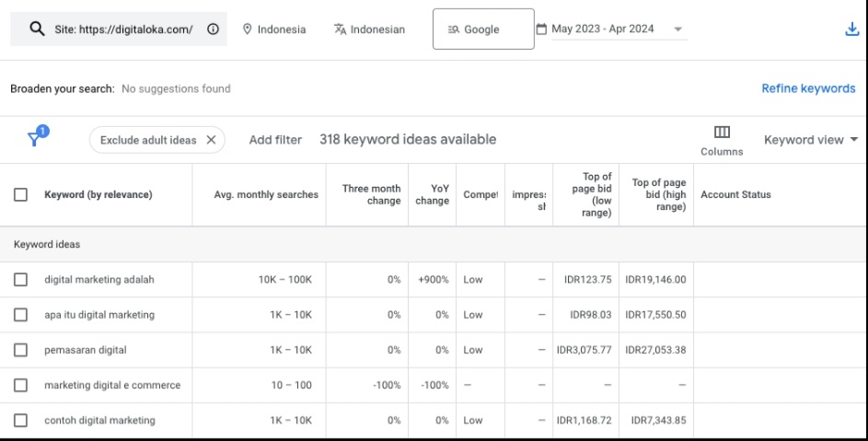868x441 pixels.
Task: Click the +900% YoY change cell
Action: point(434,279)
